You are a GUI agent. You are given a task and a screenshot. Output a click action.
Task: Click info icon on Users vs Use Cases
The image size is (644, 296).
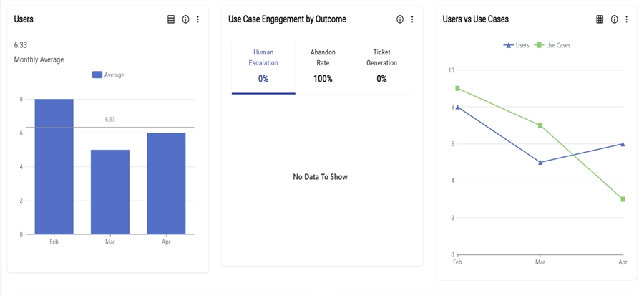(x=614, y=19)
